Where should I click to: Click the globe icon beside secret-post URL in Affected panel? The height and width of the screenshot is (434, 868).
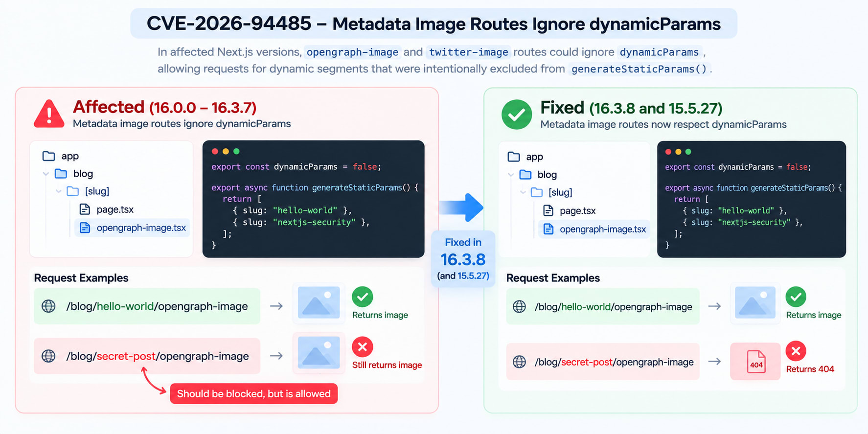48,356
